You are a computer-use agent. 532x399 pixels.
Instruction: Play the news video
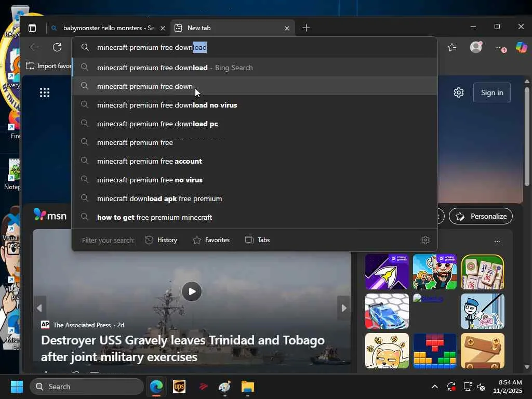tap(192, 291)
